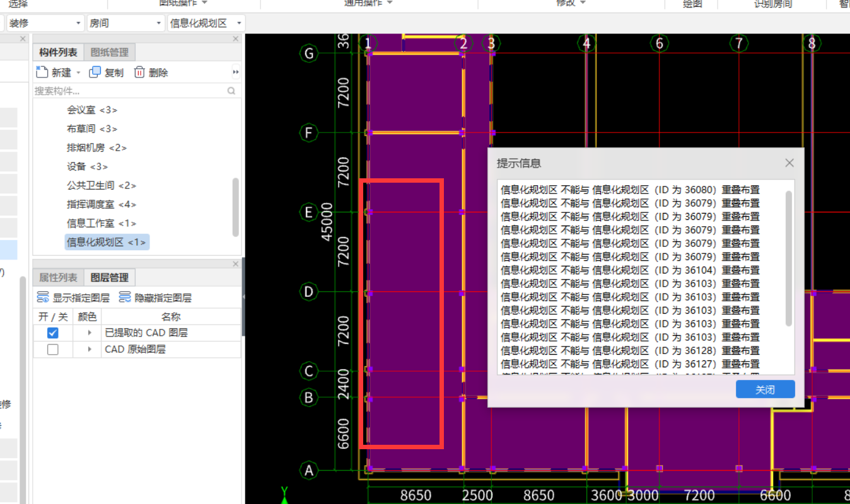This screenshot has height=504, width=850.
Task: Open the 装修 category dropdown
Action: tap(45, 23)
